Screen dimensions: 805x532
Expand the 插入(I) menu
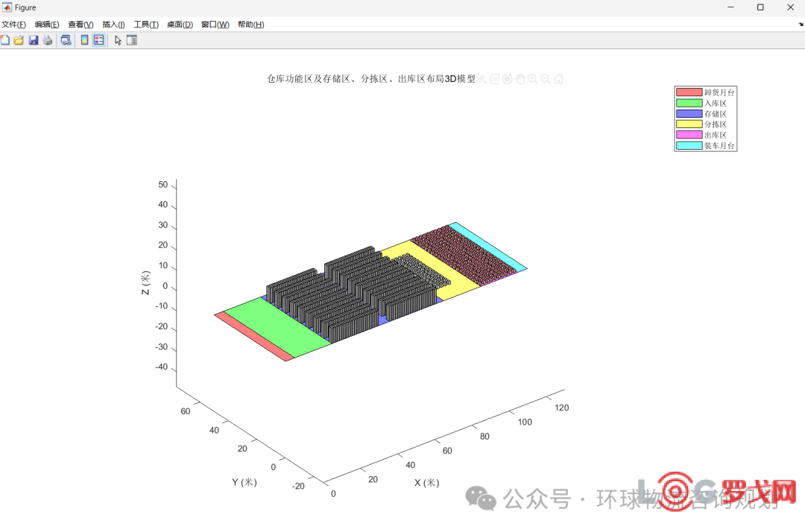tap(113, 25)
